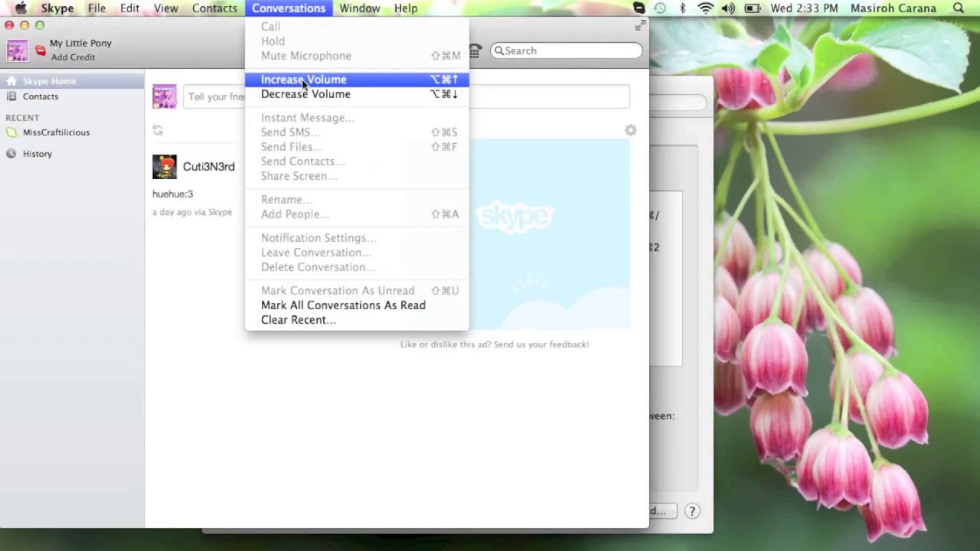Click the refresh icon above Cuti3N3rd
Image resolution: width=980 pixels, height=551 pixels.
(158, 130)
